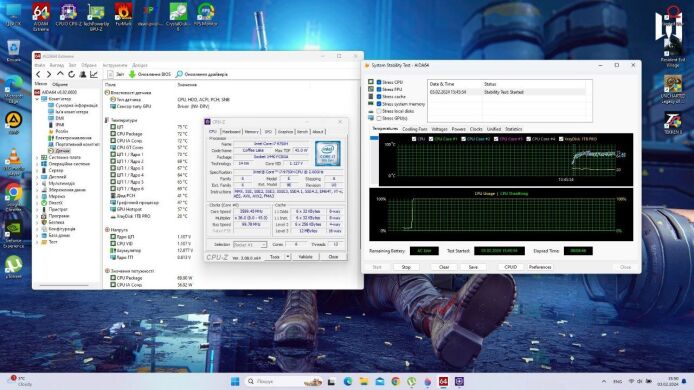
Task: Open the graph chart icon in AIDA64 toolbar
Action: 93,74
